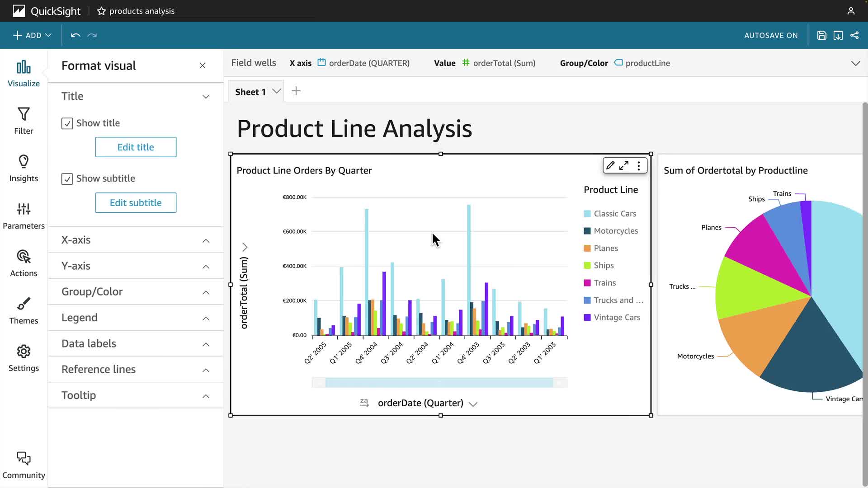Open the ADD dropdown menu
The height and width of the screenshot is (488, 868).
(32, 35)
